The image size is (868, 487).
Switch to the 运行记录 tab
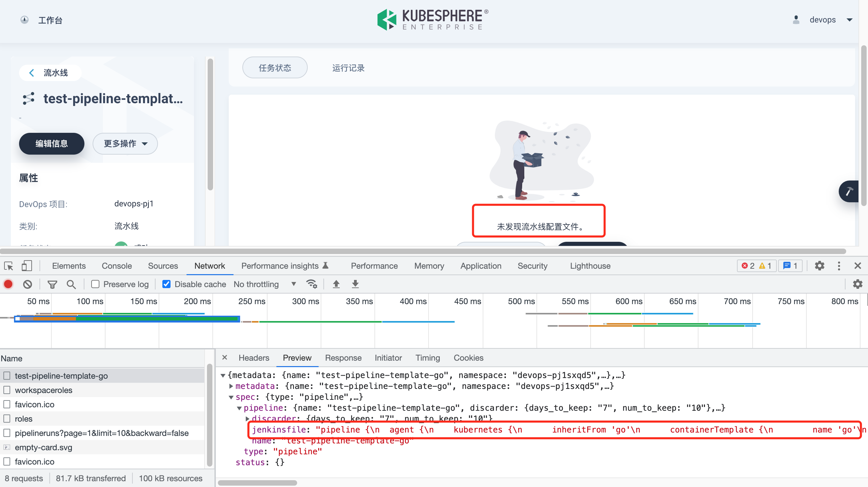(348, 68)
